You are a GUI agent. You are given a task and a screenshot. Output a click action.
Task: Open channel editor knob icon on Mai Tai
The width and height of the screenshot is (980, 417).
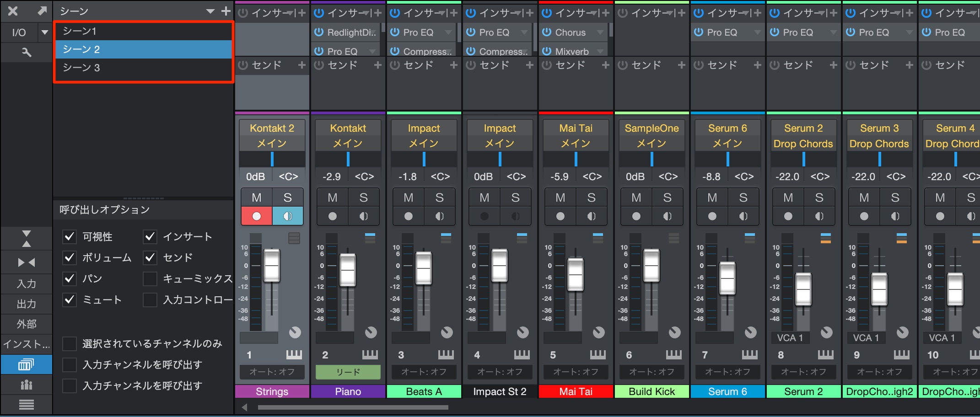click(598, 332)
